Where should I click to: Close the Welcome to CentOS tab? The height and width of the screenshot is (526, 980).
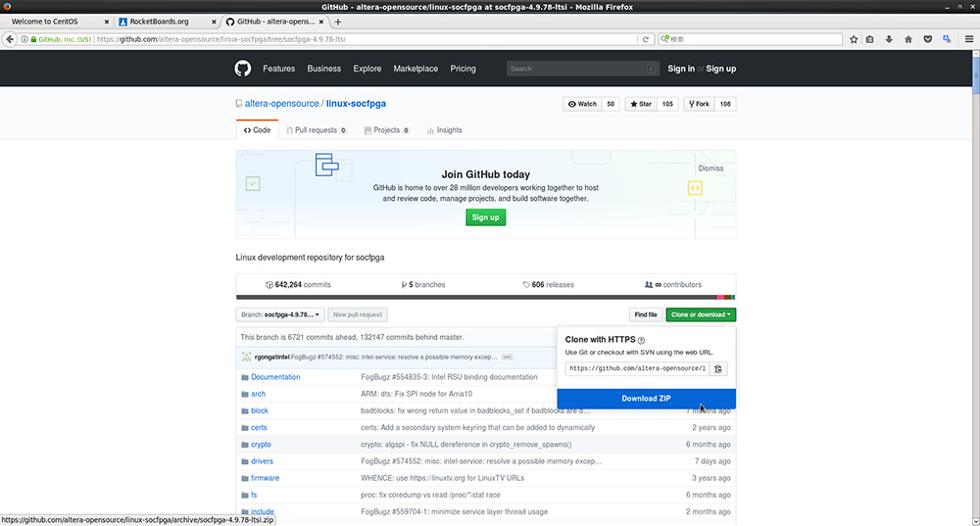[106, 22]
